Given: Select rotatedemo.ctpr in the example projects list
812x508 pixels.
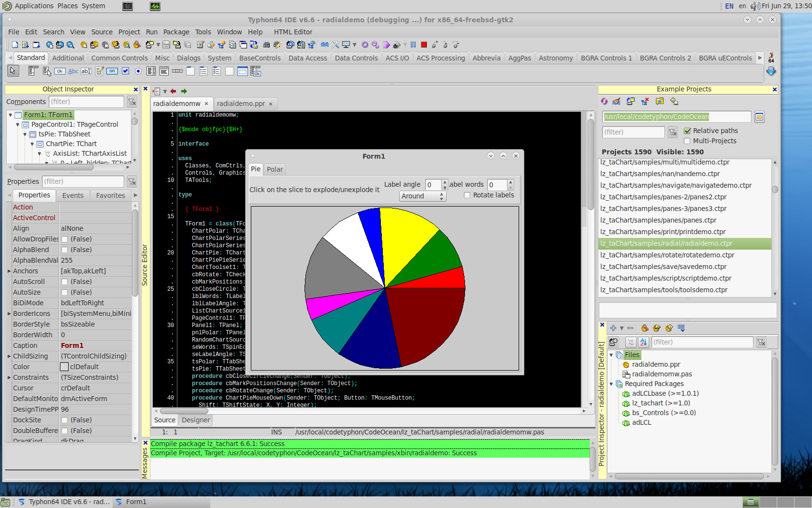Looking at the screenshot, I should (667, 255).
